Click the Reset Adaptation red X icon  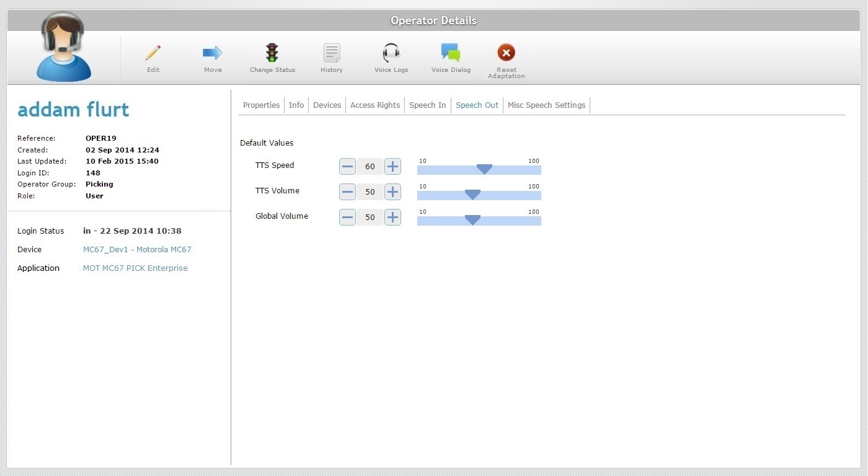[507, 53]
